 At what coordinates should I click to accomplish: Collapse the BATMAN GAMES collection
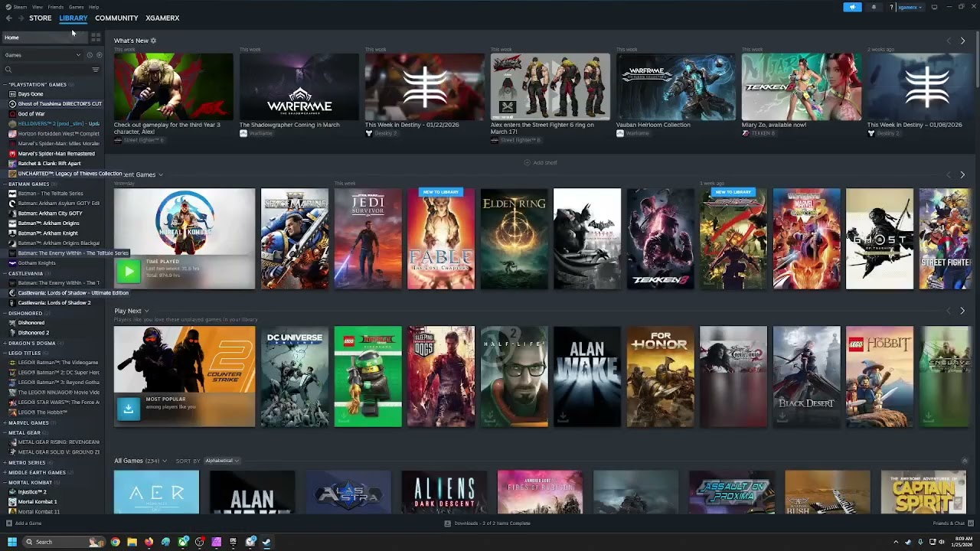(5, 184)
